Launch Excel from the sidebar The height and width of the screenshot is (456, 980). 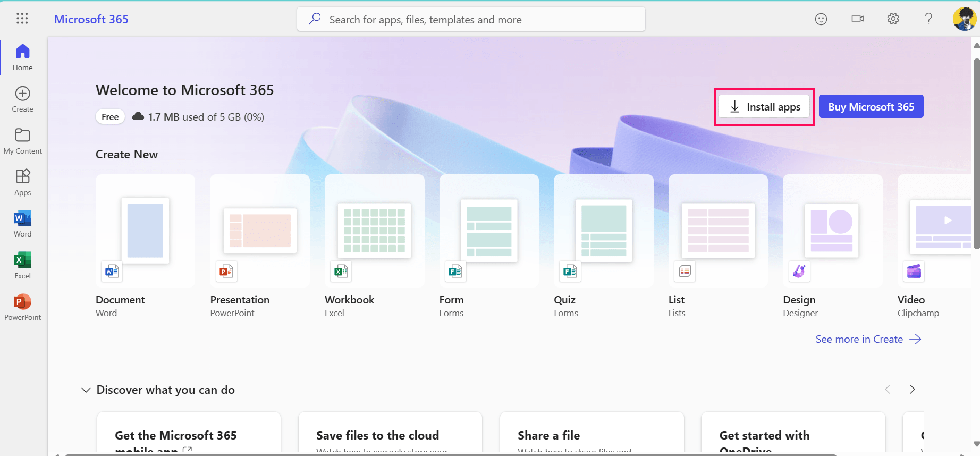tap(22, 266)
